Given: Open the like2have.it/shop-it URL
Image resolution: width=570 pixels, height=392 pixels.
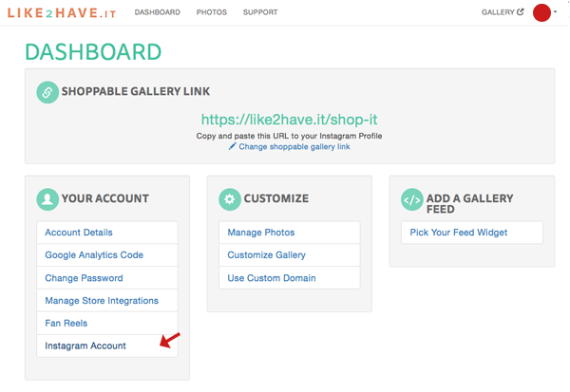Looking at the screenshot, I should [289, 120].
